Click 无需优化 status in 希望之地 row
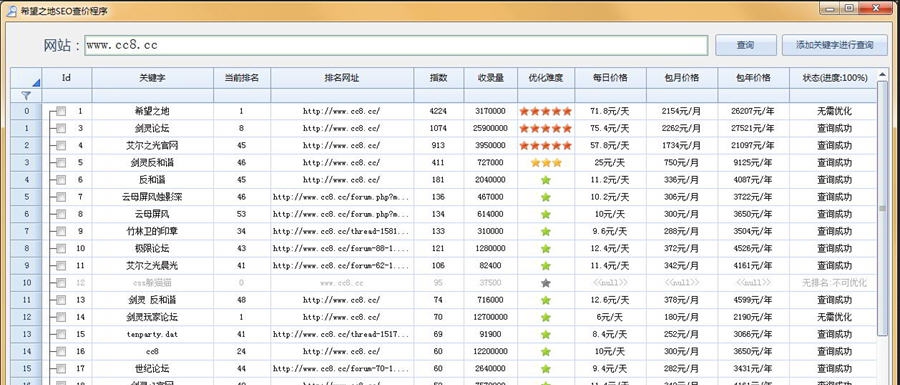 [x=835, y=111]
